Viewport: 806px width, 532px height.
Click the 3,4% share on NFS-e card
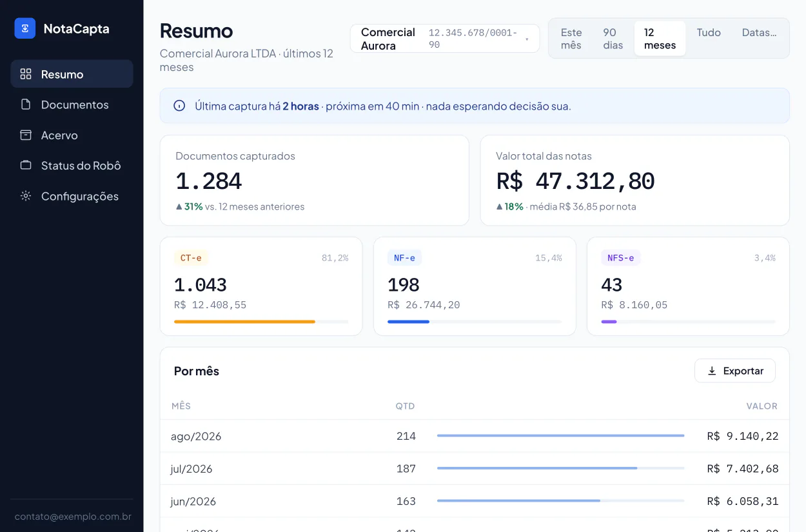pyautogui.click(x=765, y=258)
